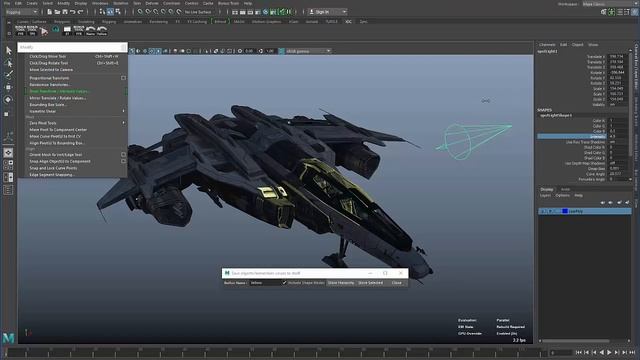The image size is (640, 360).
Task: Open the Sign In dropdown
Action: (x=328, y=12)
